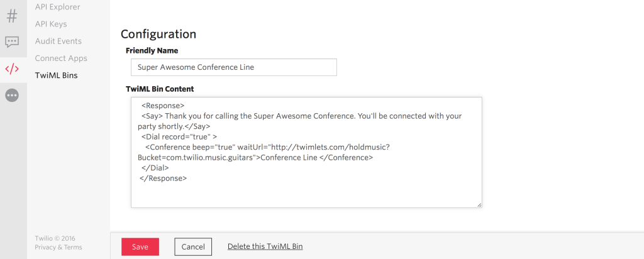This screenshot has width=644, height=259.
Task: Select the TwiML Bins menu item
Action: (x=57, y=75)
